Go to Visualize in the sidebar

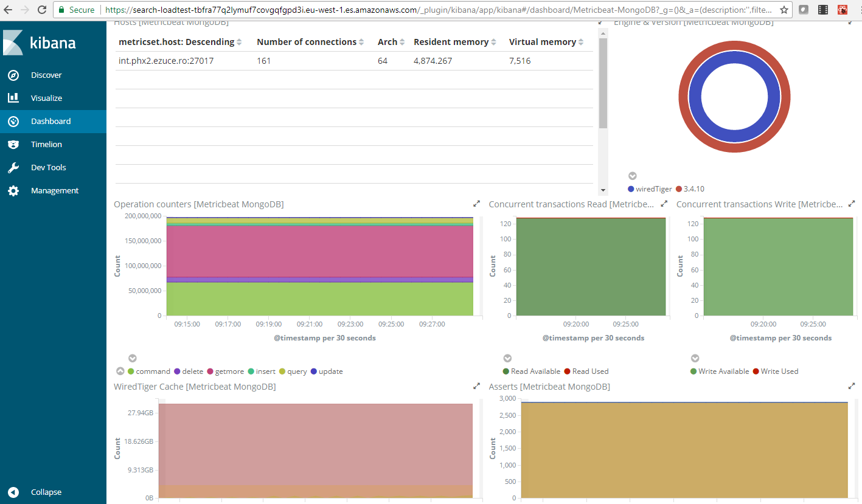click(x=53, y=98)
